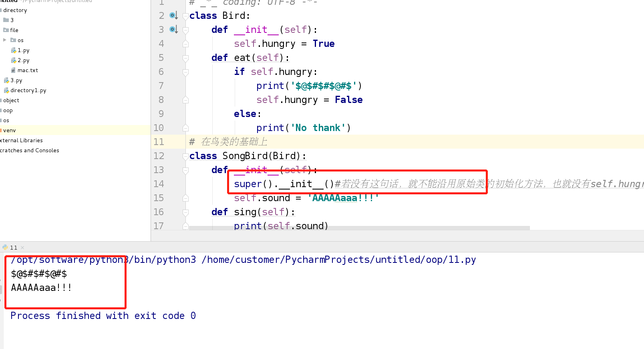Image resolution: width=644 pixels, height=349 pixels.
Task: Close the Run tab named 11
Action: [x=22, y=248]
